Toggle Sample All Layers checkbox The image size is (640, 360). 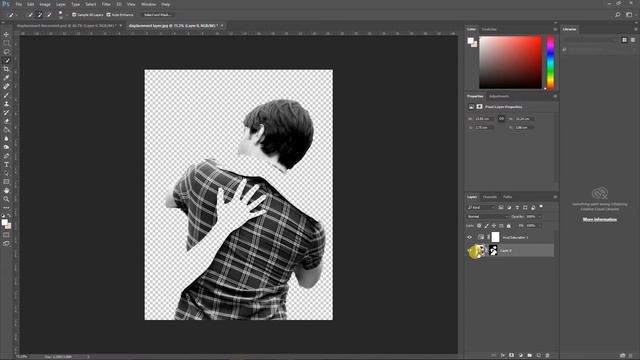coord(74,15)
